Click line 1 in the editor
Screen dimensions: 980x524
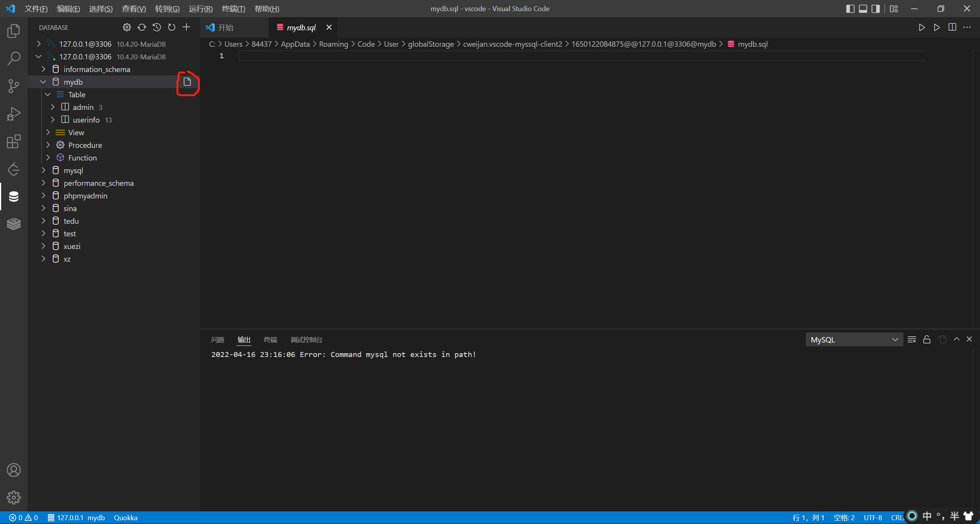tap(459, 56)
